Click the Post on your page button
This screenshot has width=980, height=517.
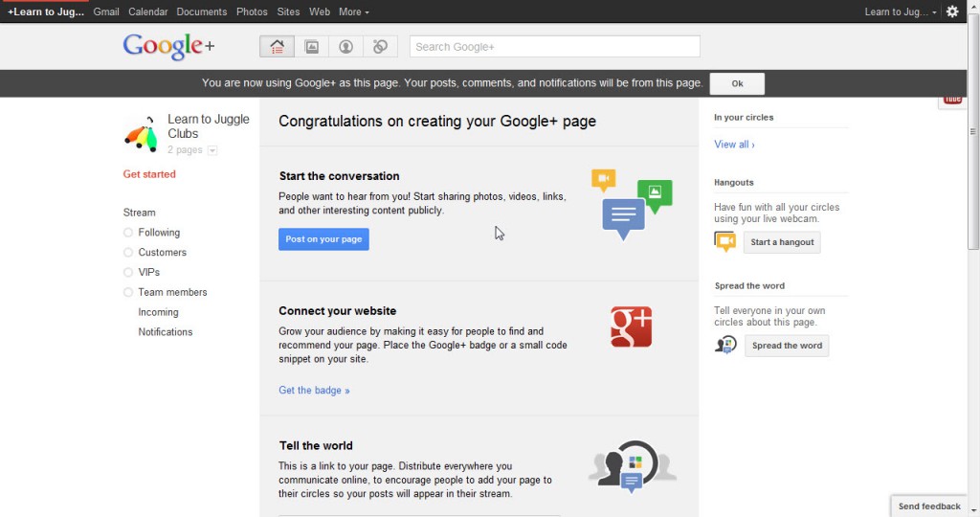323,239
